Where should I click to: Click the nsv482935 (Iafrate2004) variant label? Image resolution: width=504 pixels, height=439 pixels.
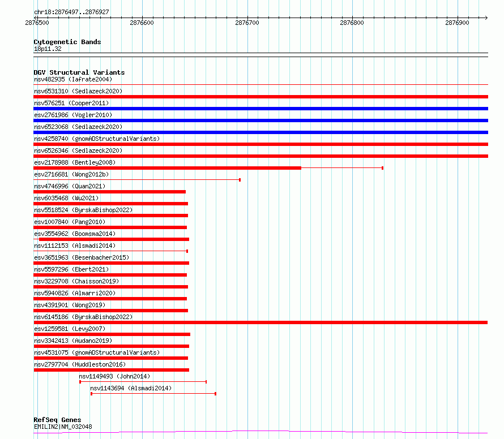point(73,79)
